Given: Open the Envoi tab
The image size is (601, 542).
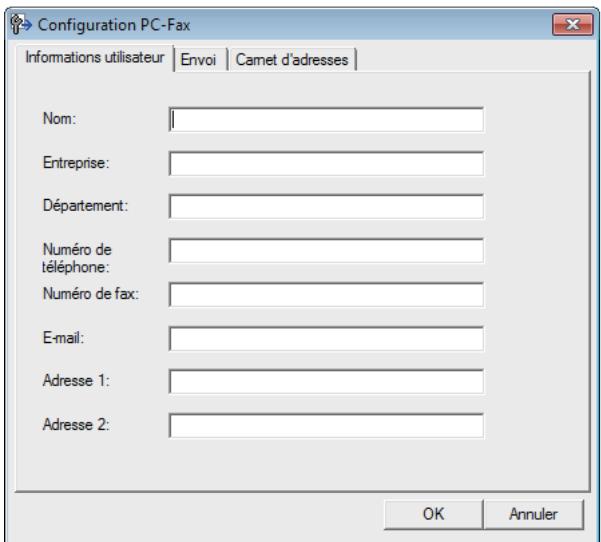Looking at the screenshot, I should 200,59.
